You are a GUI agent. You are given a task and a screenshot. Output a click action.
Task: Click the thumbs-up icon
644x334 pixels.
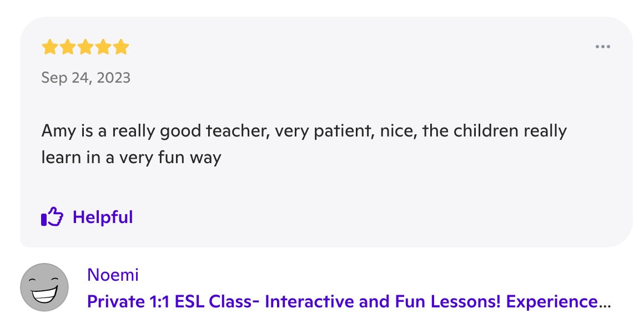(x=52, y=217)
